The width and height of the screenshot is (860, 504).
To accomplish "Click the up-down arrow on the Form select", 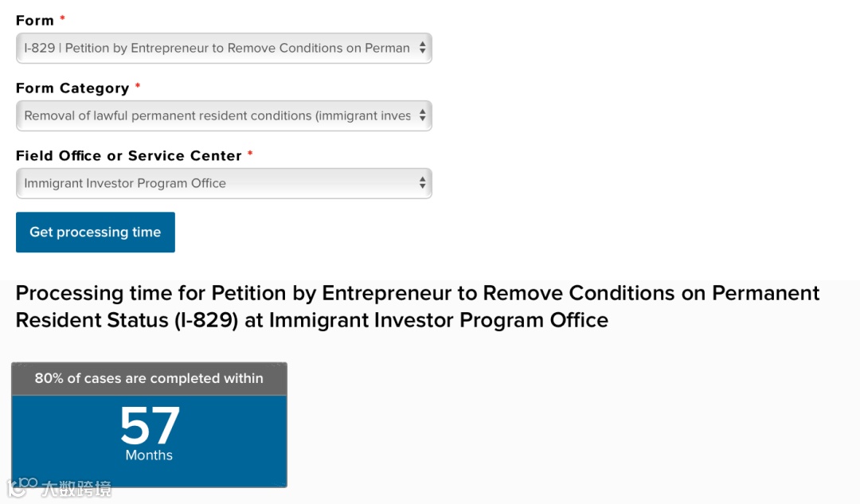I will coord(422,49).
